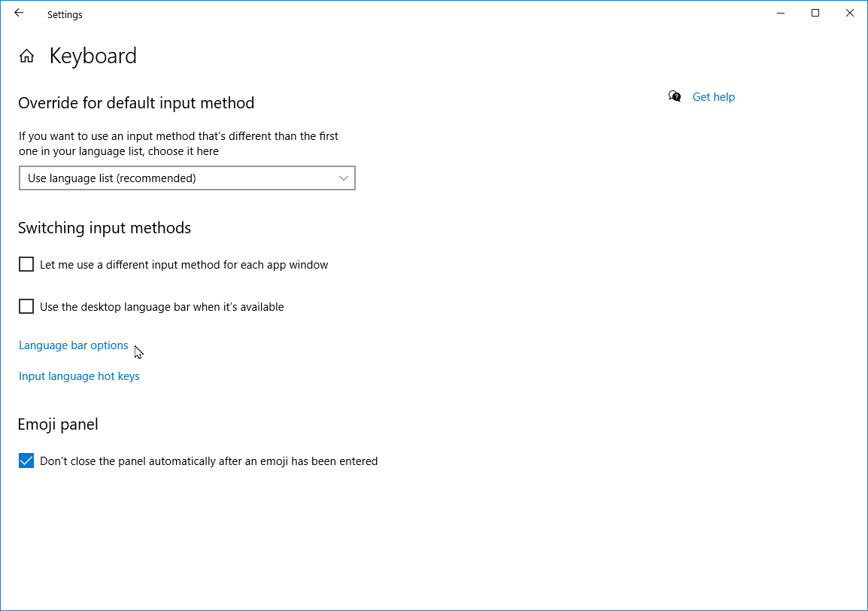Open the default input method dropdown

187,178
